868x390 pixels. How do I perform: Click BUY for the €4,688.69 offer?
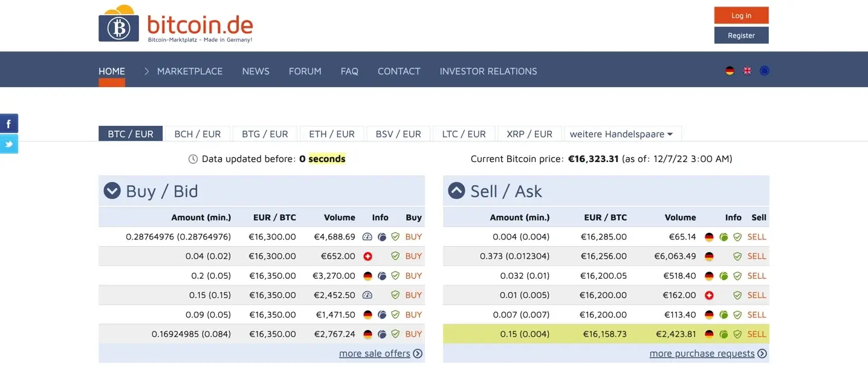413,237
